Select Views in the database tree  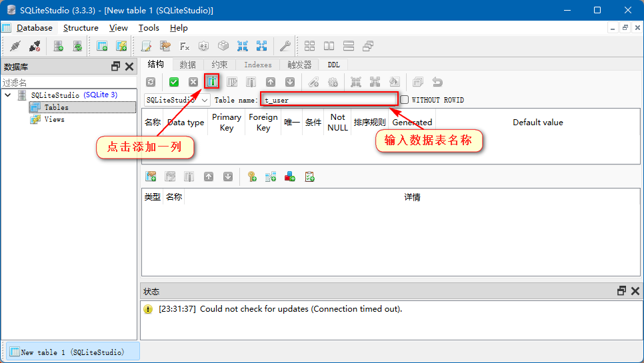pyautogui.click(x=54, y=119)
